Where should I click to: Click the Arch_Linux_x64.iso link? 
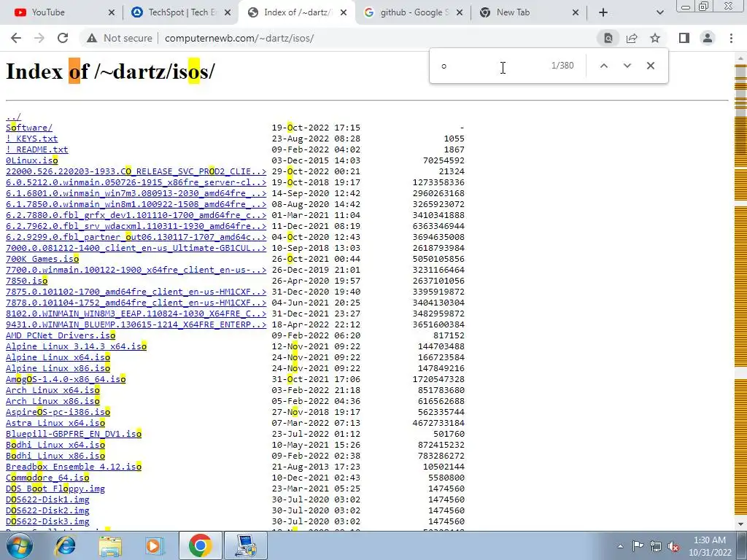(53, 391)
